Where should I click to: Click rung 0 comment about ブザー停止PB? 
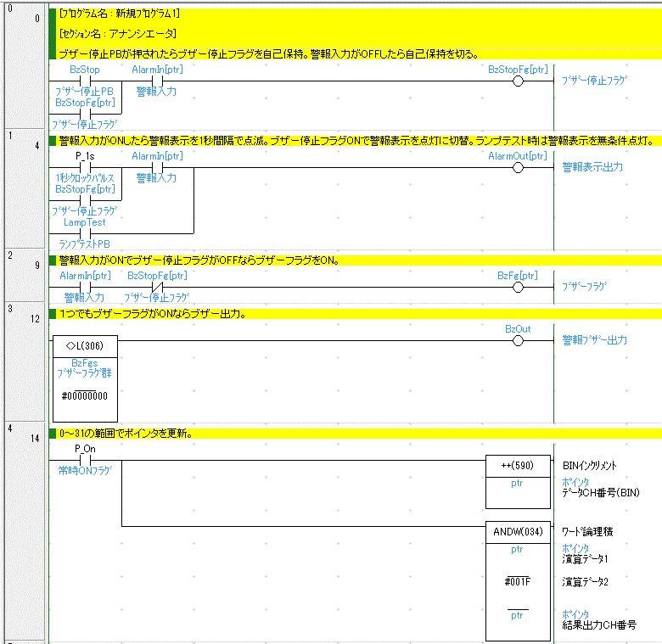point(268,54)
